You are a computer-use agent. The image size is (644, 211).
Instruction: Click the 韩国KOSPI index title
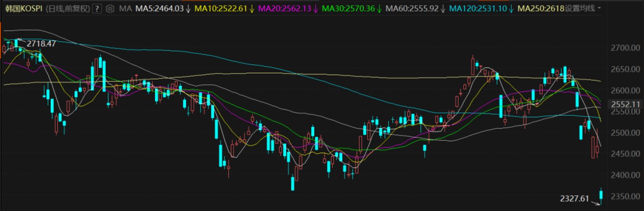click(22, 8)
